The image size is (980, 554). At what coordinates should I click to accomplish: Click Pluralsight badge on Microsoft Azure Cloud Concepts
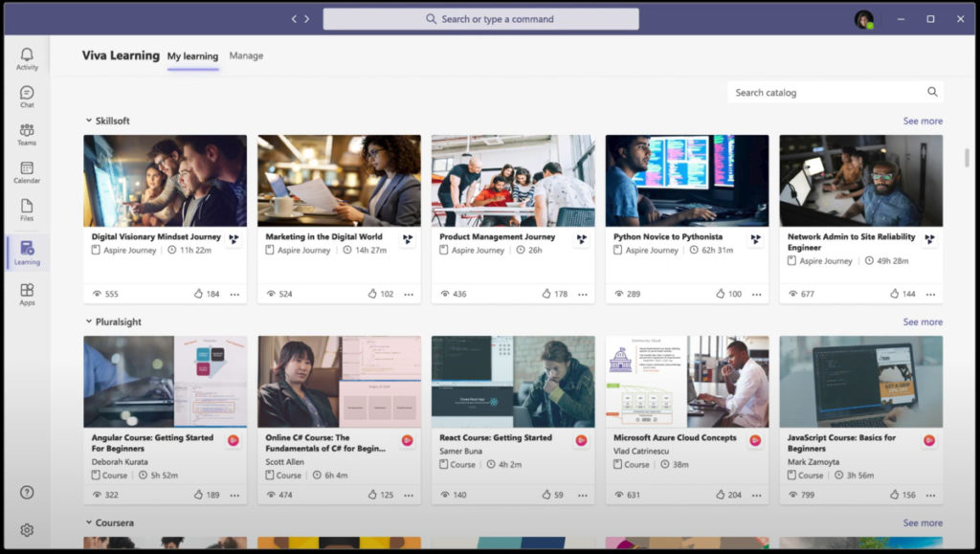[755, 440]
